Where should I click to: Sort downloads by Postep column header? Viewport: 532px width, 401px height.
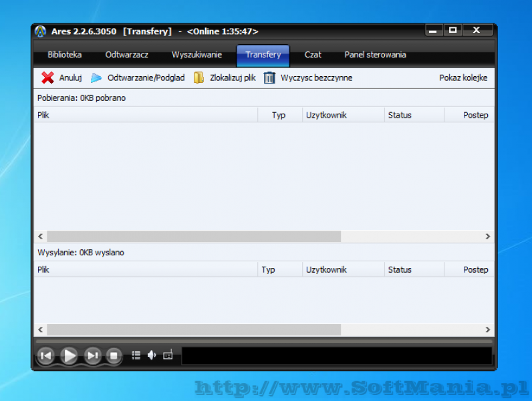469,115
